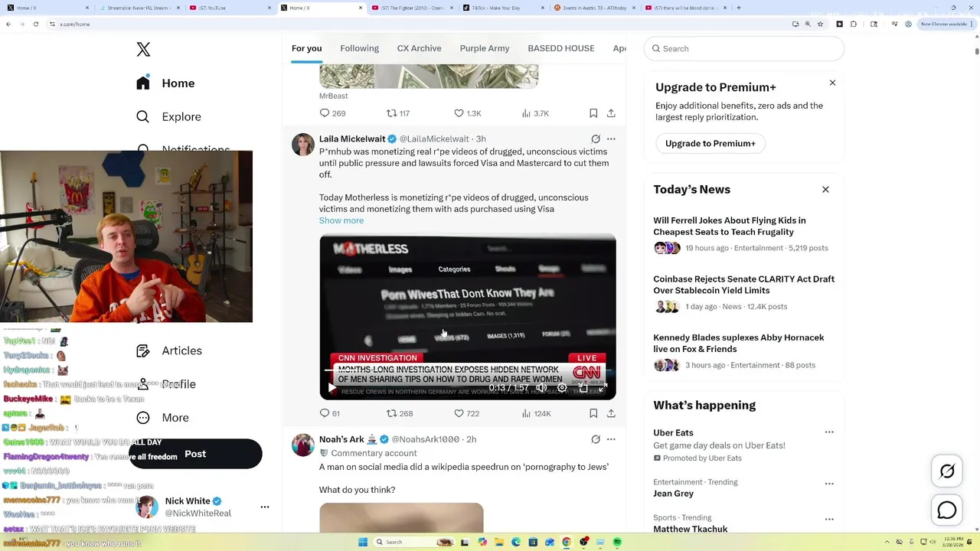980x551 pixels.
Task: Open options for Uber Eats promoted trend
Action: (x=829, y=432)
